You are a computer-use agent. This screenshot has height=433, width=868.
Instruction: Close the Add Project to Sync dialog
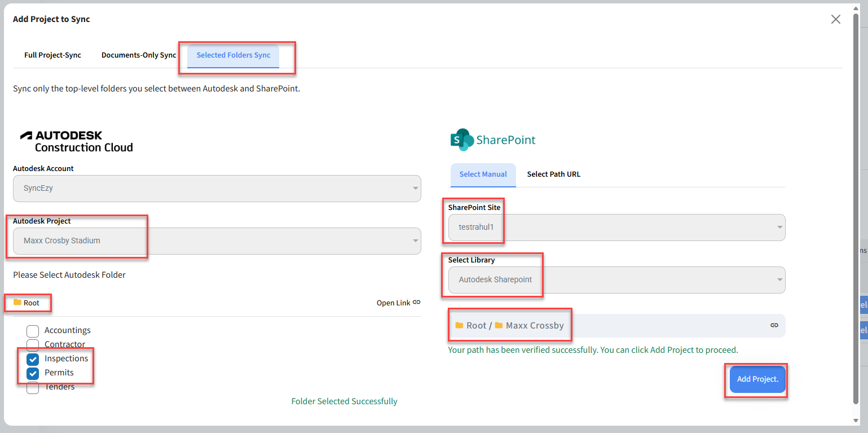835,19
